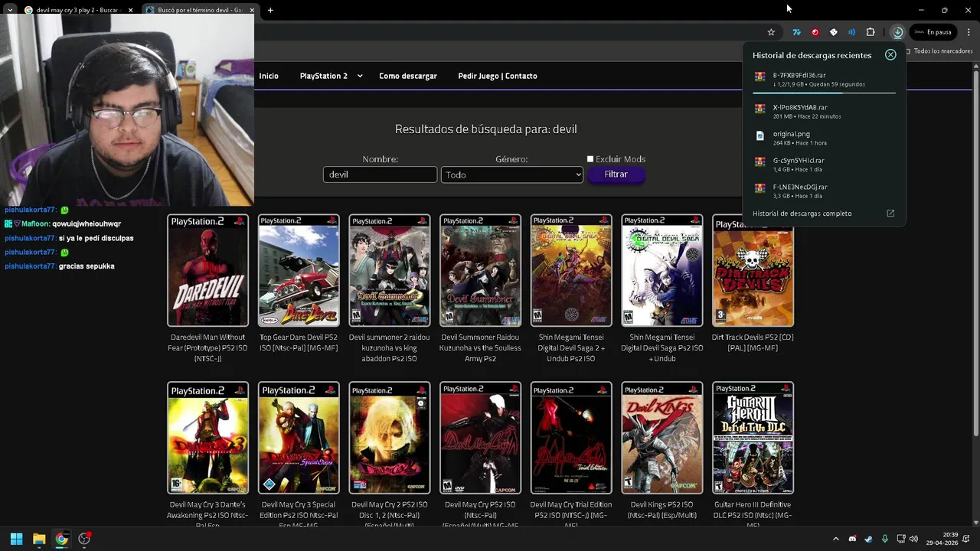
Task: Click the blue sound-waves extension icon
Action: [x=852, y=32]
